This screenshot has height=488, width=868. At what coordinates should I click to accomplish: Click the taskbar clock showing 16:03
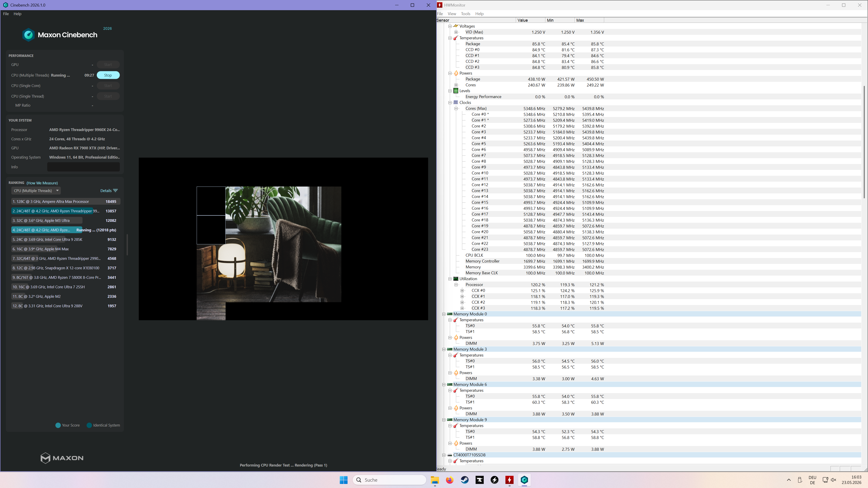click(851, 480)
